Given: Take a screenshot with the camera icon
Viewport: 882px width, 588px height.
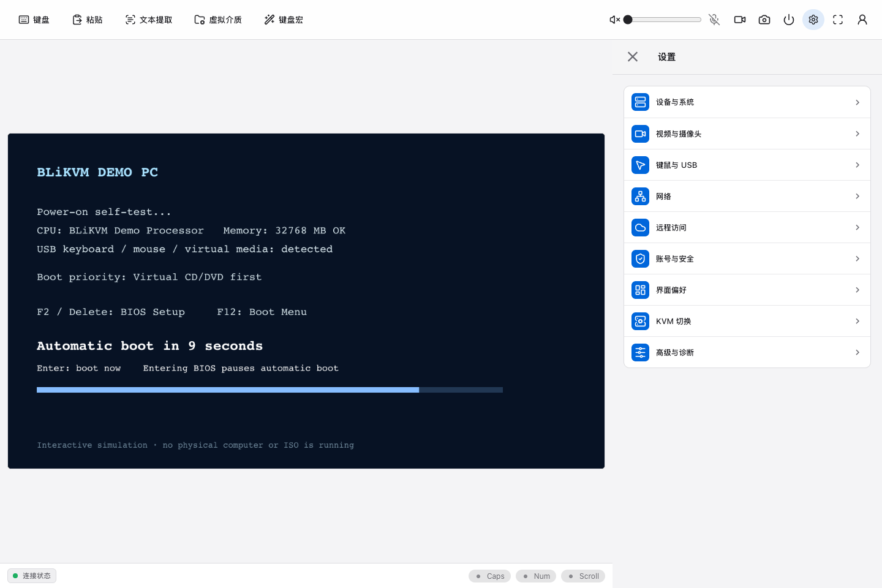Looking at the screenshot, I should coord(764,20).
